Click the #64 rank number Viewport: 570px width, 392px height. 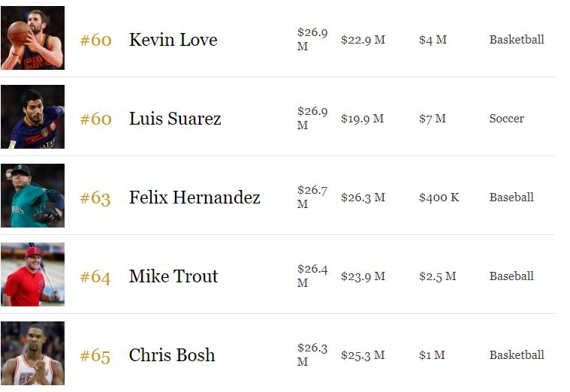coord(95,276)
